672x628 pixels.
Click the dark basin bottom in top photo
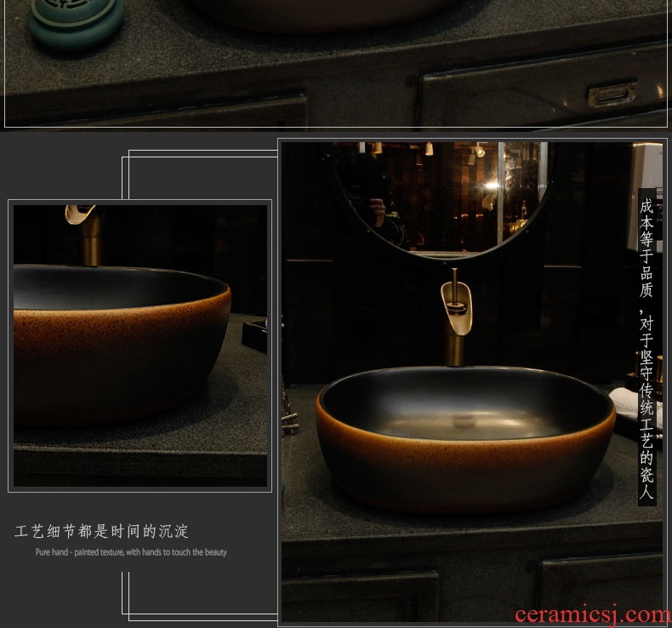tap(323, 13)
